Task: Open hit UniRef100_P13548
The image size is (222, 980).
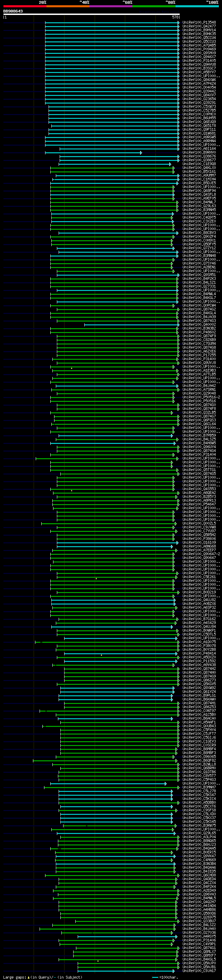Action: (x=199, y=23)
